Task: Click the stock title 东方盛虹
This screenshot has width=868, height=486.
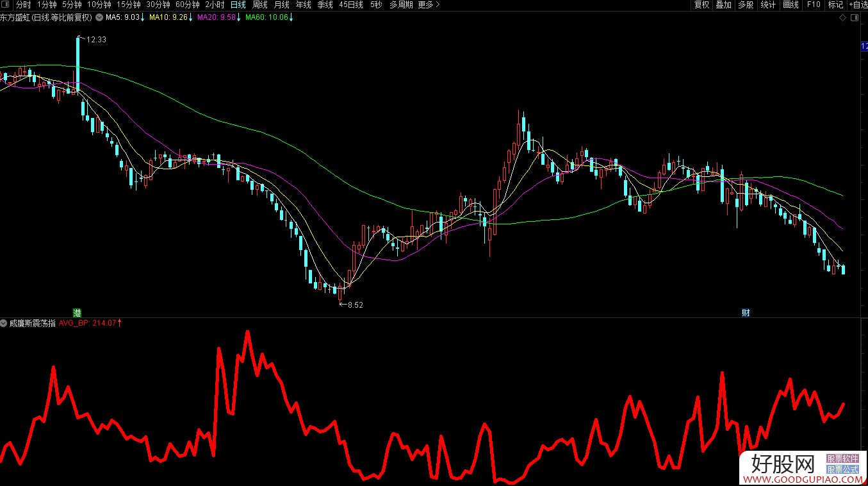Action: [15, 17]
